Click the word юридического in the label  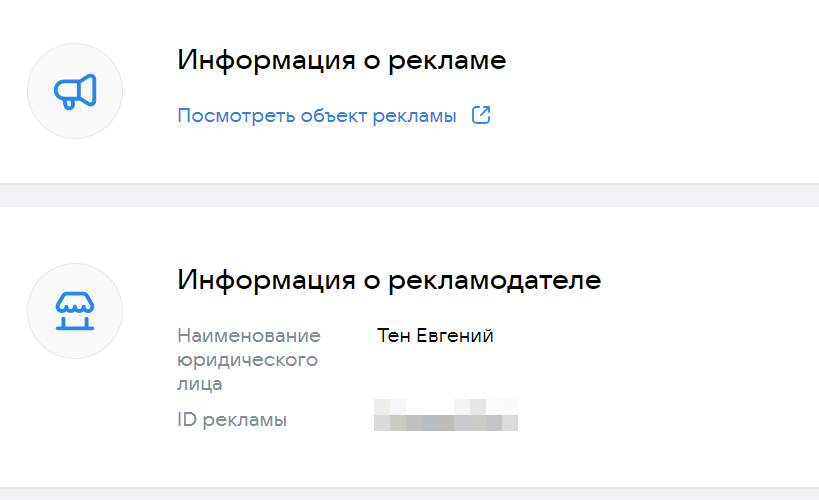tap(248, 359)
